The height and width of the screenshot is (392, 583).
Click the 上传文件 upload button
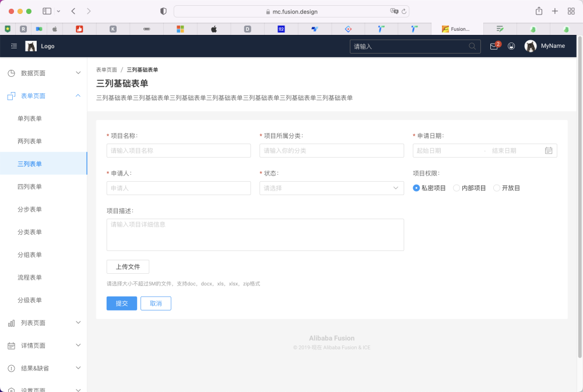tap(128, 267)
